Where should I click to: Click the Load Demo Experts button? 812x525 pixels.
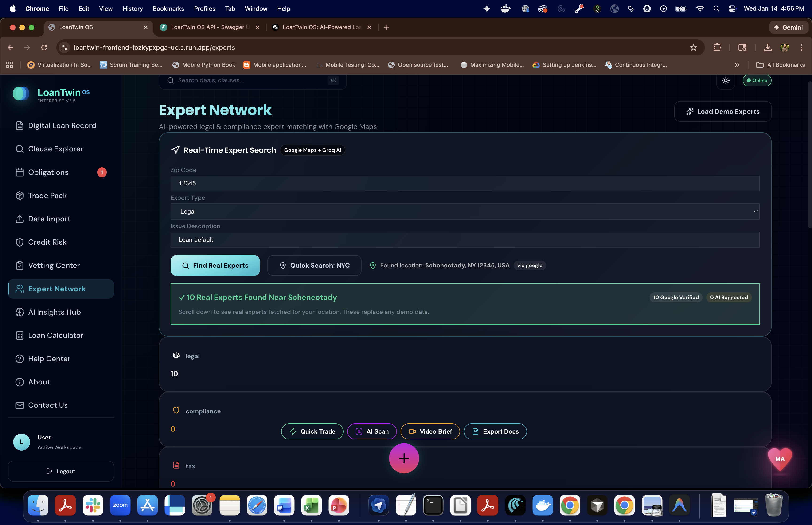coord(722,111)
